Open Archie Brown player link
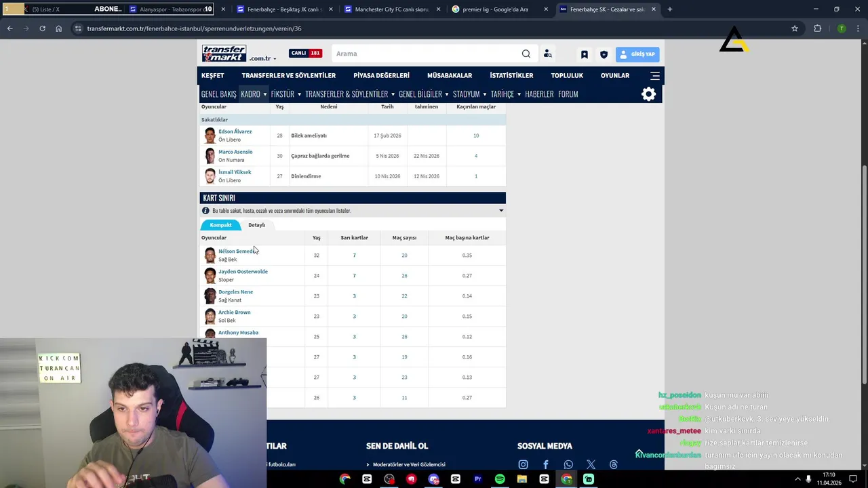The width and height of the screenshot is (868, 488). [x=234, y=312]
